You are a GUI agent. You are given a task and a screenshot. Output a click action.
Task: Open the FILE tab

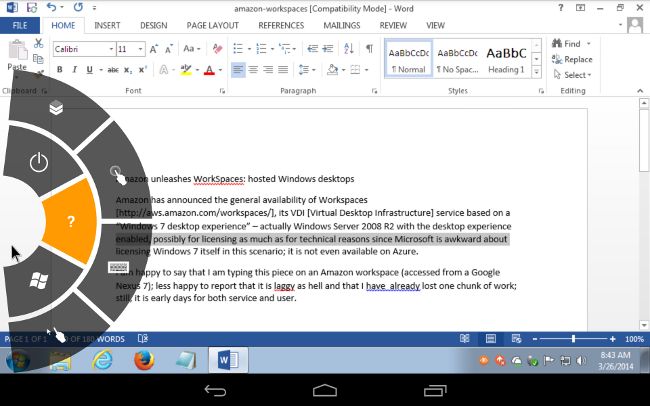tap(20, 25)
